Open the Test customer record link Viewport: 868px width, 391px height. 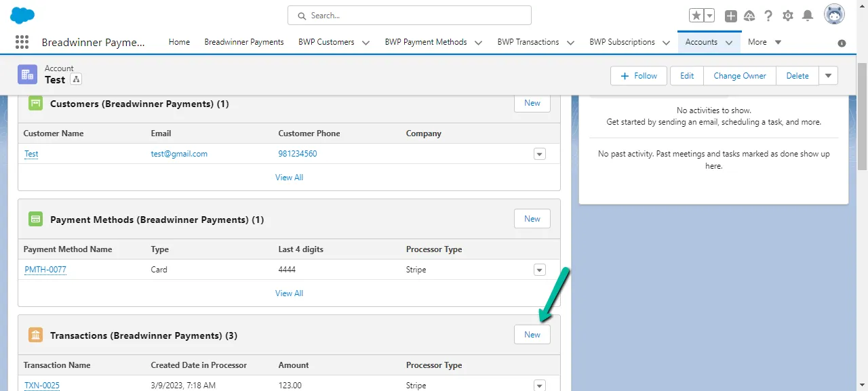(x=31, y=154)
